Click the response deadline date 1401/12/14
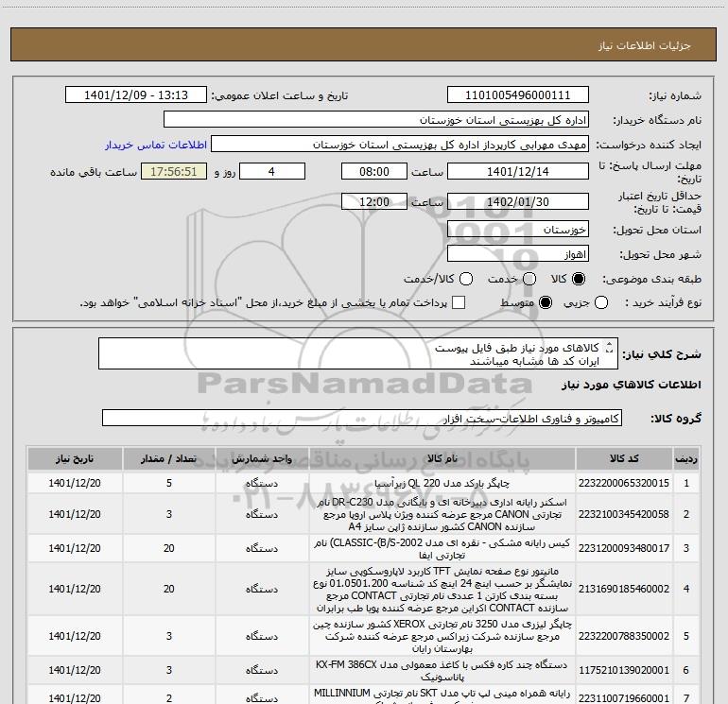The height and width of the screenshot is (704, 728). (518, 172)
